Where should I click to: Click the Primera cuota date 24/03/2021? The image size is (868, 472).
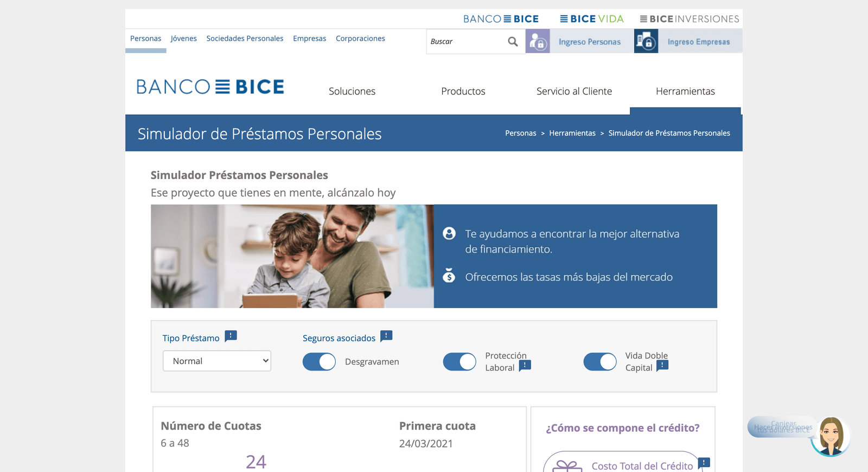(x=426, y=444)
